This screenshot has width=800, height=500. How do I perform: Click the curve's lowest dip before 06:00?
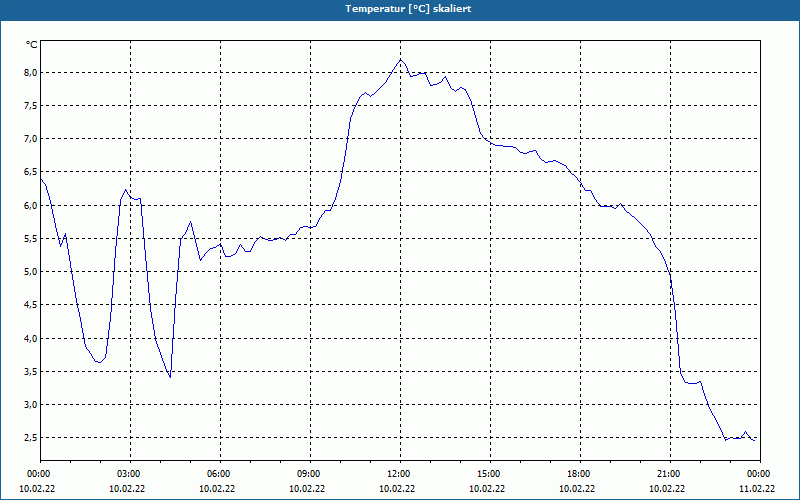click(170, 377)
